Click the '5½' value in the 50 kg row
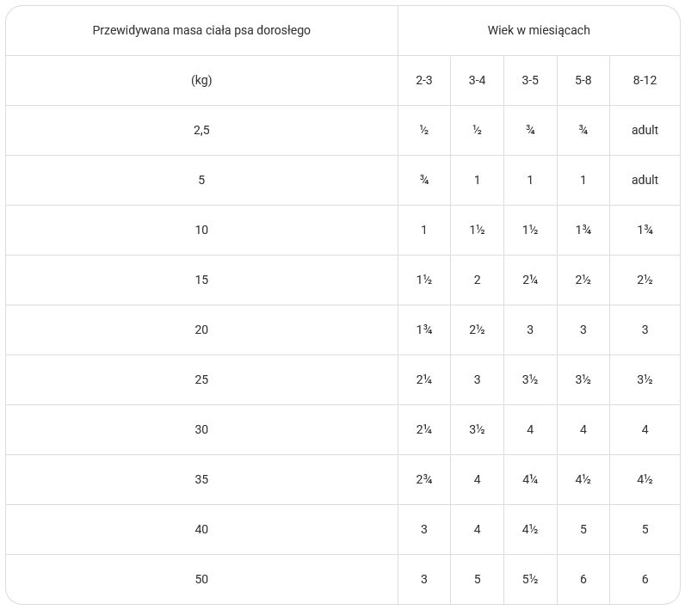Screen dimensions: 685x616 click(530, 579)
